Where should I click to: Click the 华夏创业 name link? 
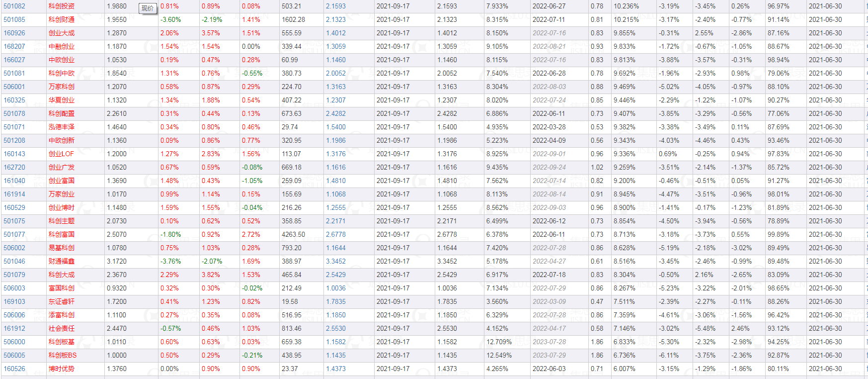click(62, 100)
